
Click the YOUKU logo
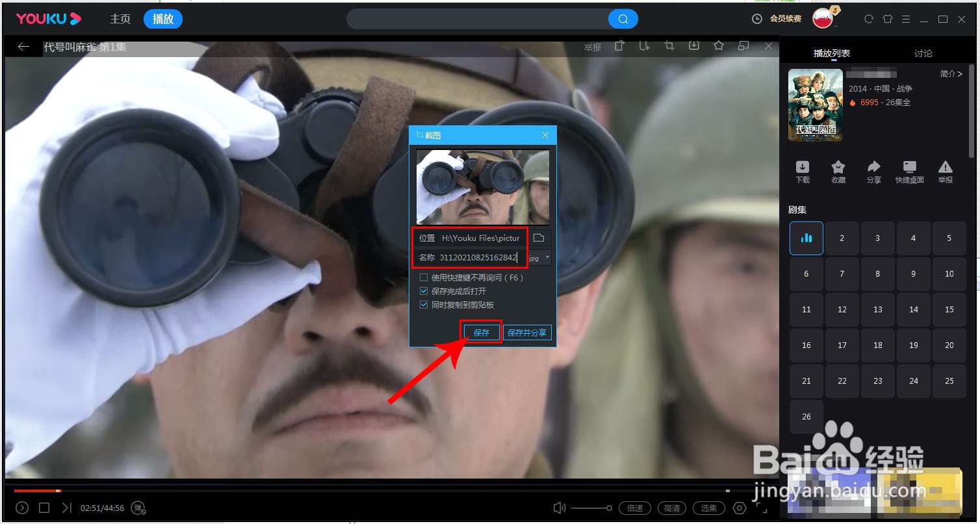(49, 19)
